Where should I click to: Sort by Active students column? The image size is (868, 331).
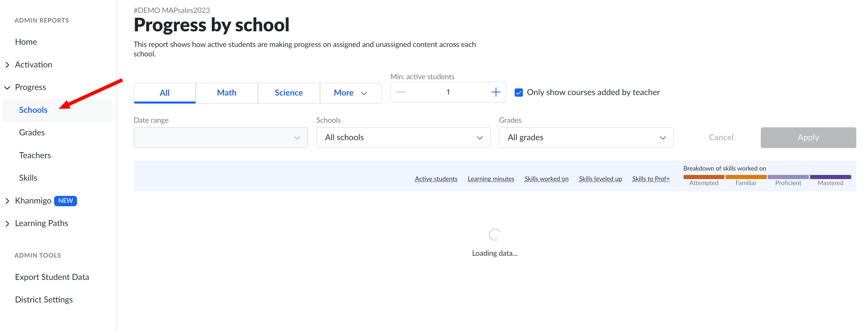tap(436, 179)
